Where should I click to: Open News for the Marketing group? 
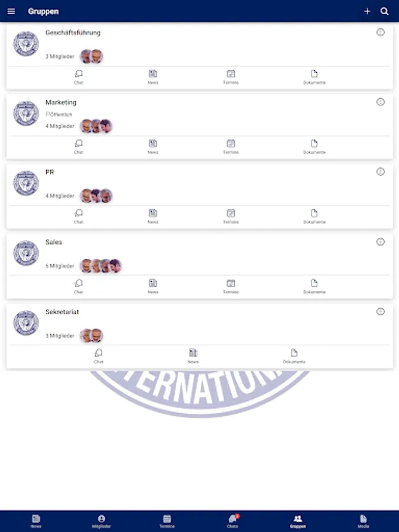pyautogui.click(x=153, y=147)
